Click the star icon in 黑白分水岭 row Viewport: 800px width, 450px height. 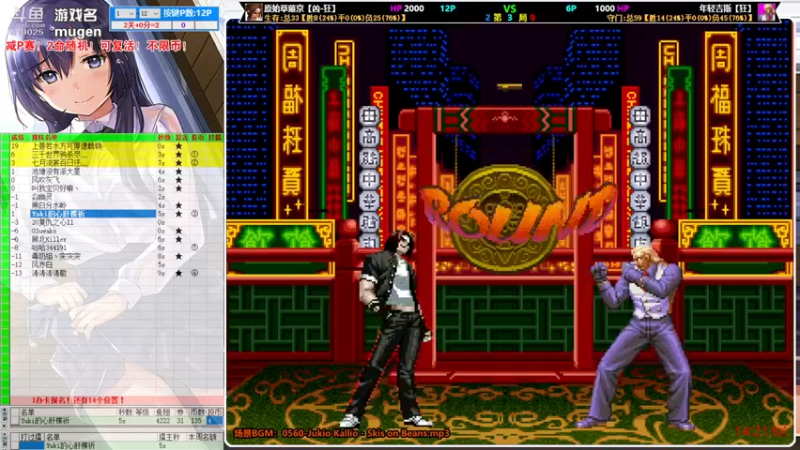pyautogui.click(x=179, y=205)
